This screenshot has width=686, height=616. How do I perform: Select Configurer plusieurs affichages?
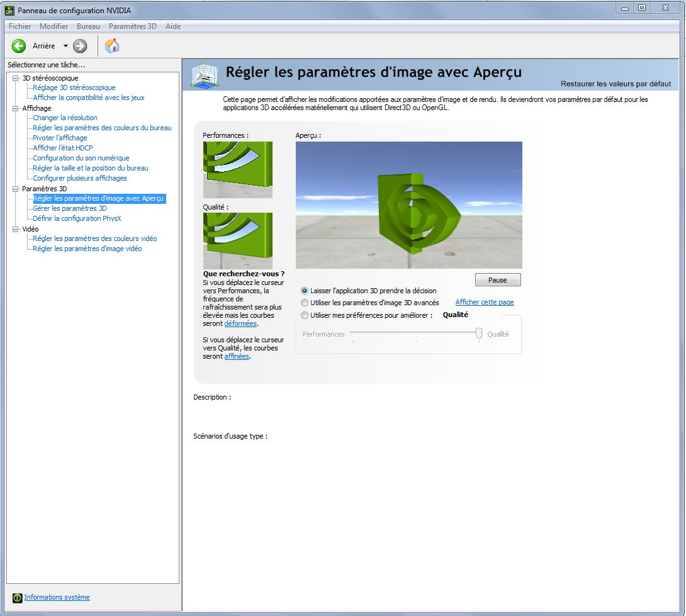(80, 178)
